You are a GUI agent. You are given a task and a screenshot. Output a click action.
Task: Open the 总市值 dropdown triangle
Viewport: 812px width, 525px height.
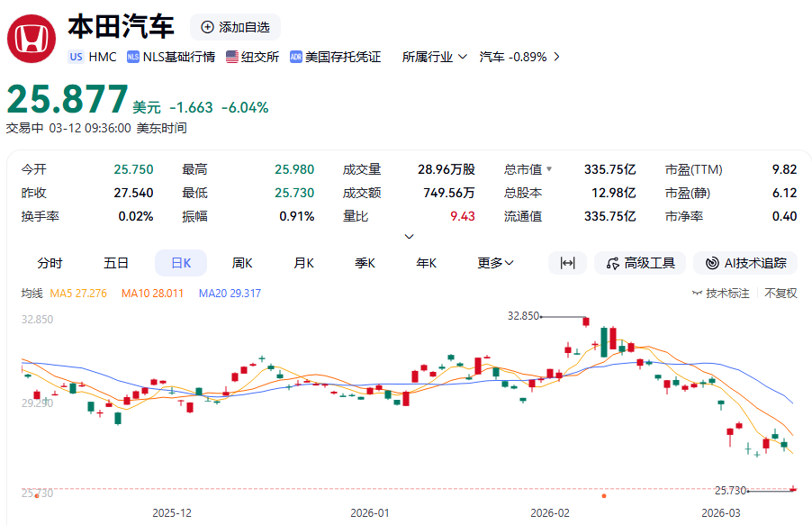click(x=549, y=169)
